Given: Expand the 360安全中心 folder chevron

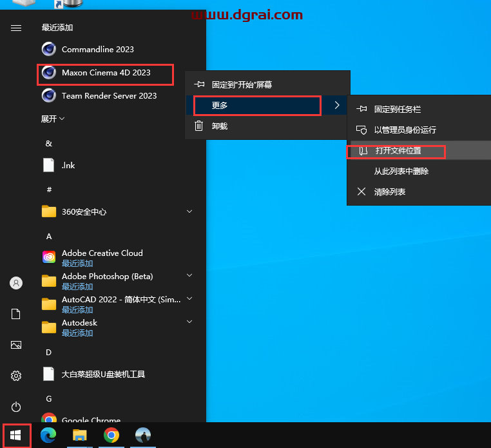Looking at the screenshot, I should click(189, 211).
